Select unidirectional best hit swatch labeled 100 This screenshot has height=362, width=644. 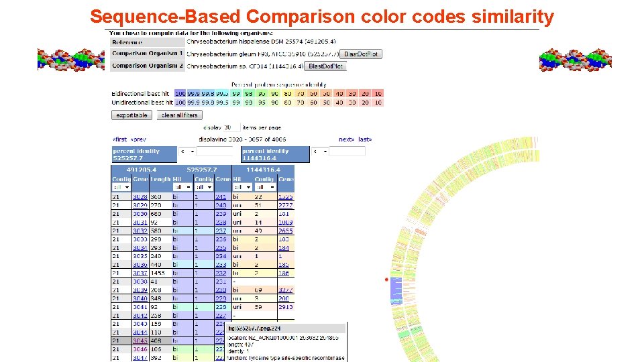180,103
